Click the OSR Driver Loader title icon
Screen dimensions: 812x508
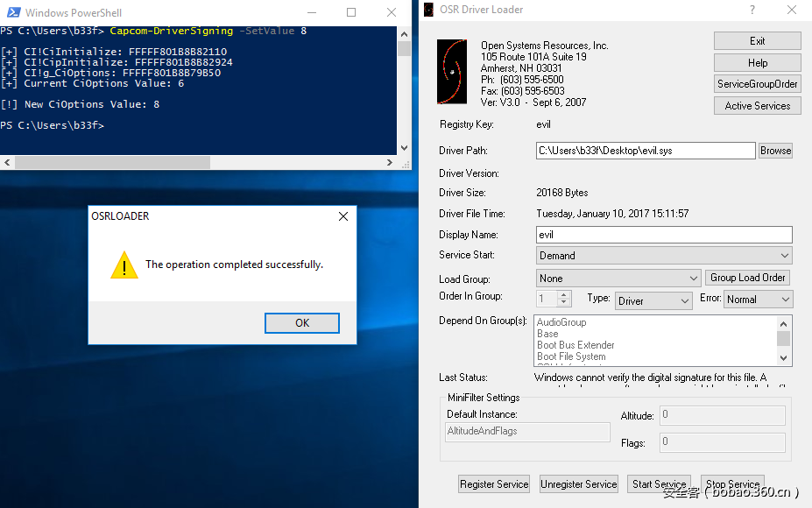click(x=428, y=10)
